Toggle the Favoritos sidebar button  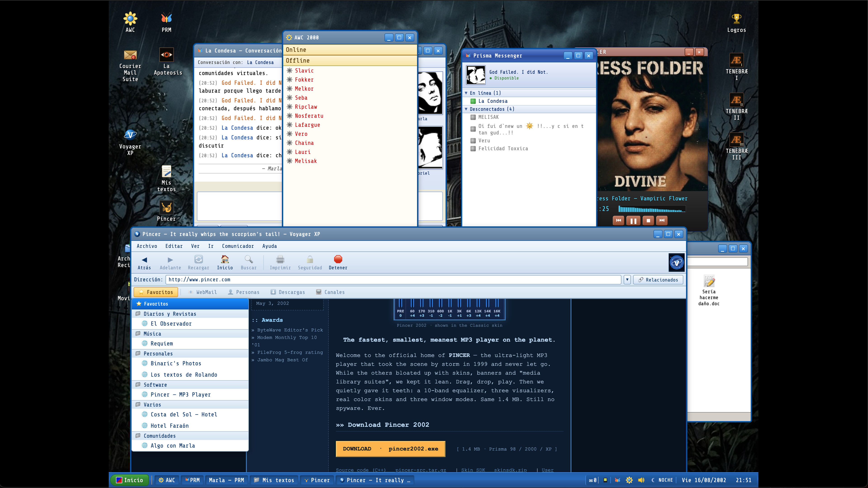(156, 292)
